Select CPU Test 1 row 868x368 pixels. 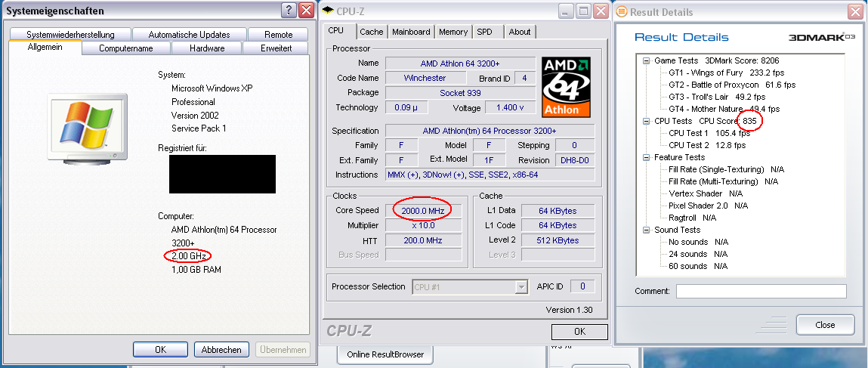709,133
